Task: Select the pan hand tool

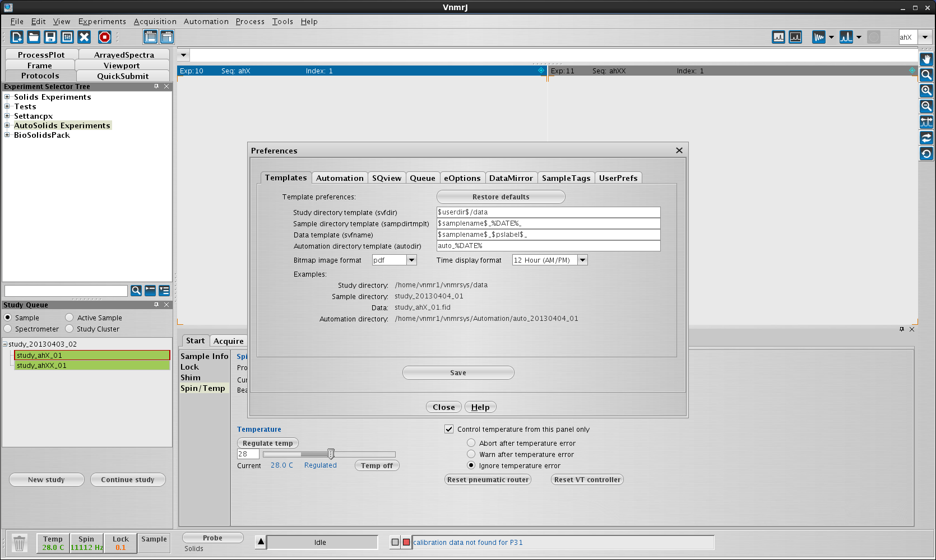Action: click(926, 59)
